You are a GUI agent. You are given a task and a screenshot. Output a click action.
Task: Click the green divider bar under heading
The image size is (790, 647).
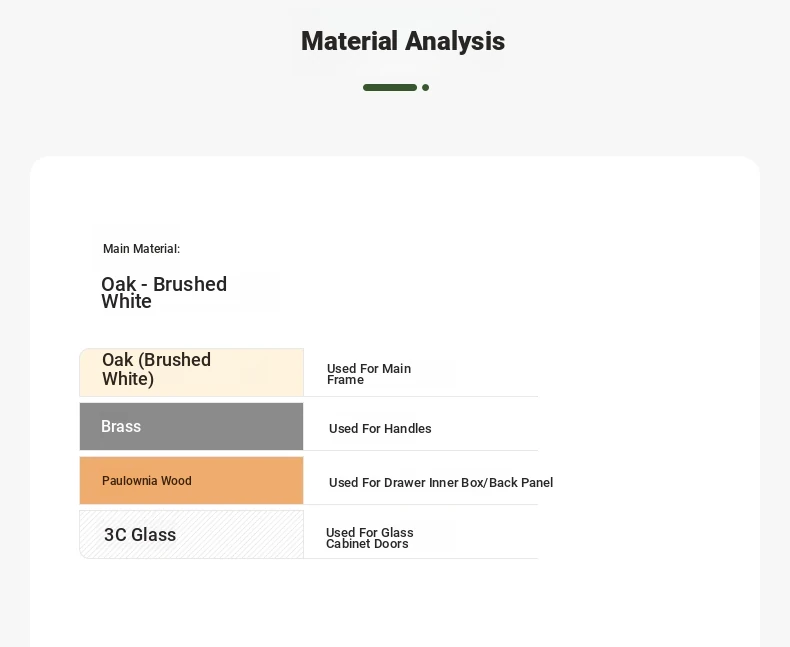point(389,88)
